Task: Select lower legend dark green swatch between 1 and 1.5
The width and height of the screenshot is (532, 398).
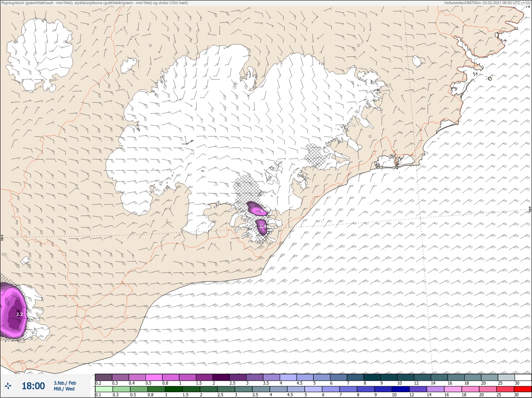Action: [174, 389]
